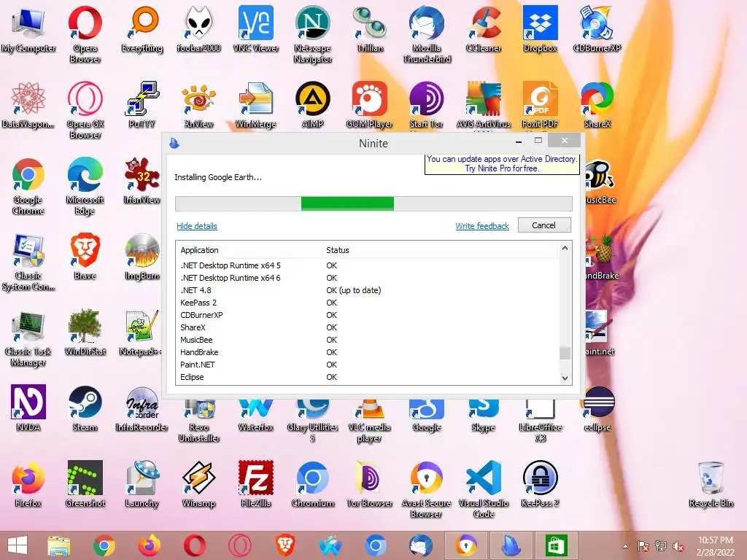Cancel the Ninite installation
The image size is (747, 560).
coord(544,225)
